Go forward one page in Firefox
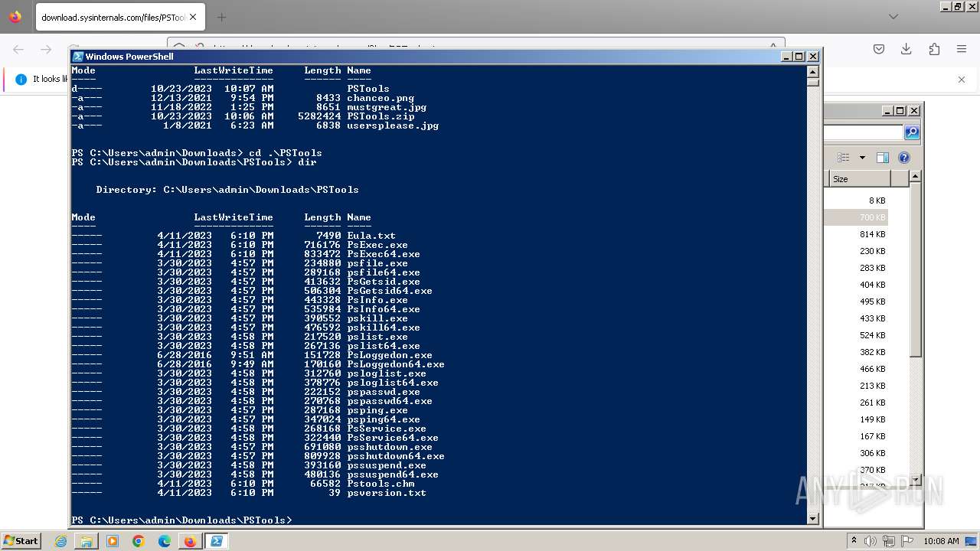Viewport: 980px width, 551px height. tap(45, 49)
